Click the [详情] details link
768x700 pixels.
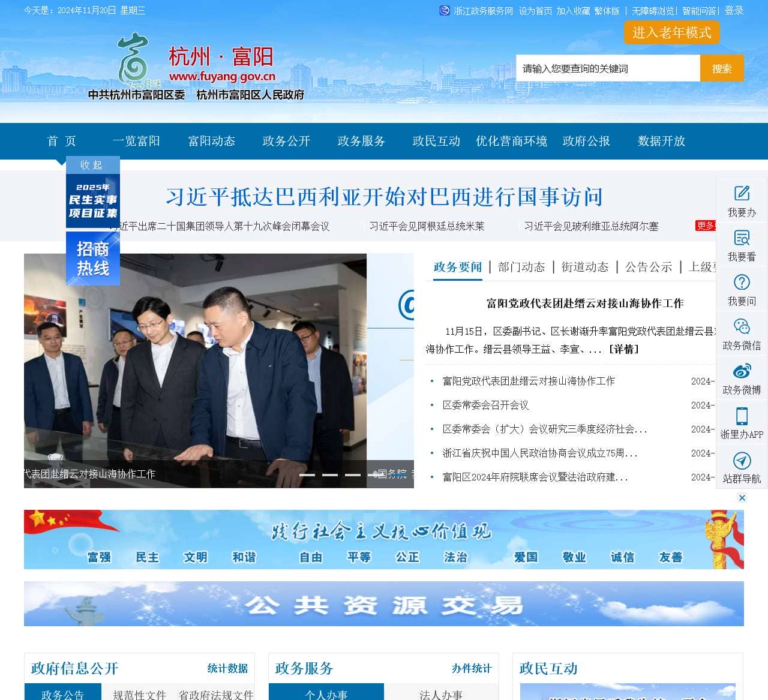click(624, 349)
